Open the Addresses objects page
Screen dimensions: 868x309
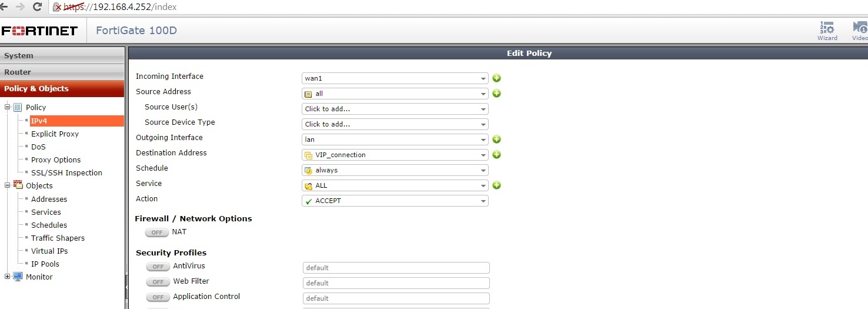[x=49, y=199]
